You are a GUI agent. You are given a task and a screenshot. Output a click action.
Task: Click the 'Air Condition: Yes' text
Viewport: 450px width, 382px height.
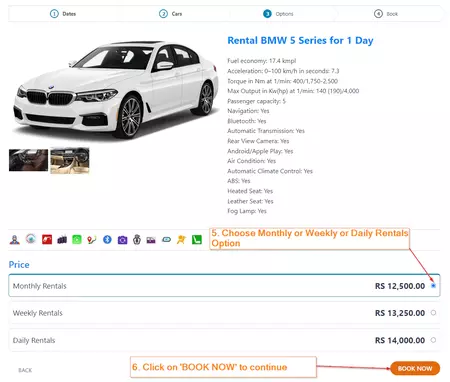click(x=252, y=161)
